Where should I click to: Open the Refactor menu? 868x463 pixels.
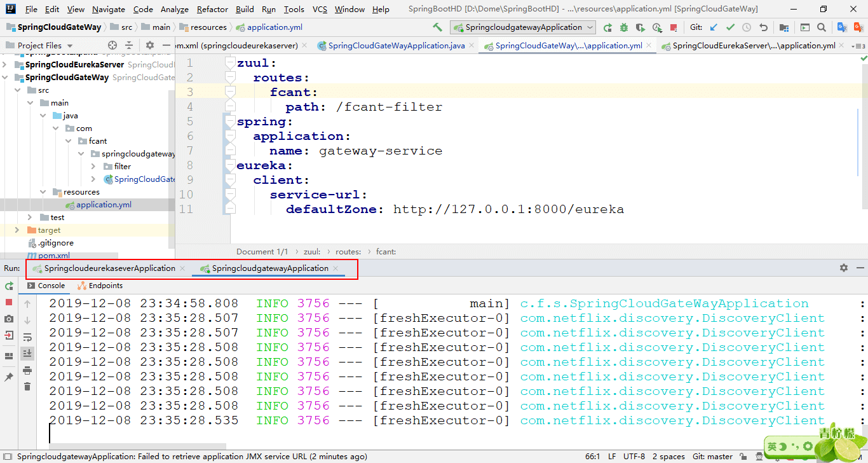(212, 9)
